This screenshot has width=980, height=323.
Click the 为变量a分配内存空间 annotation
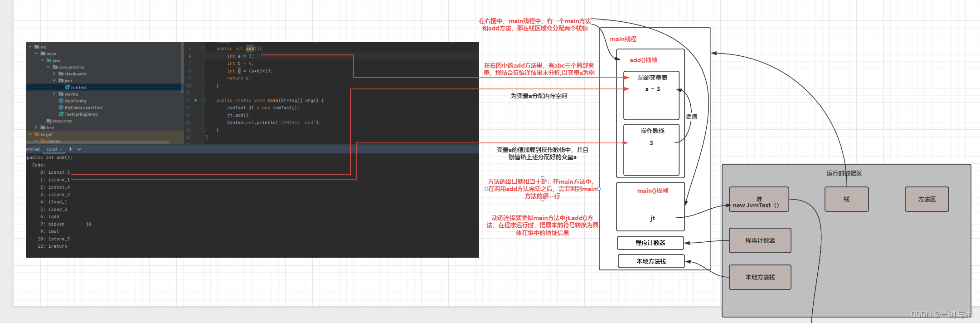(x=539, y=96)
